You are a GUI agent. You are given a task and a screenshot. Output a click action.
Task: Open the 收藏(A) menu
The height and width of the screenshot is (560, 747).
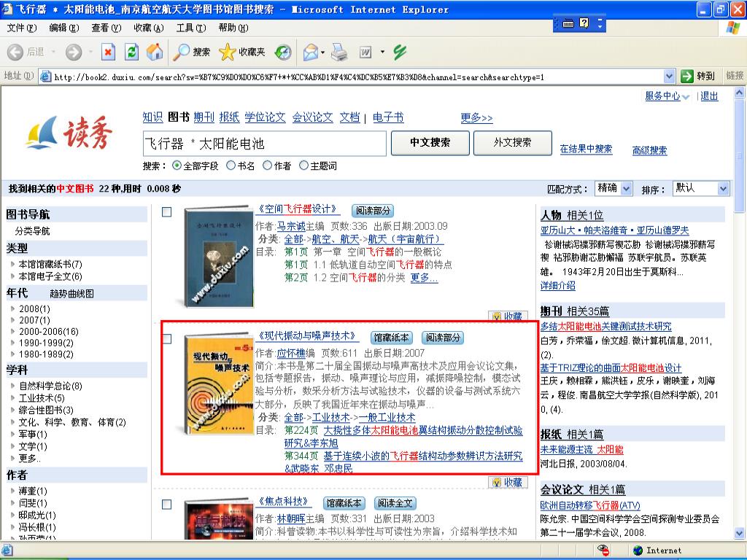click(x=149, y=28)
